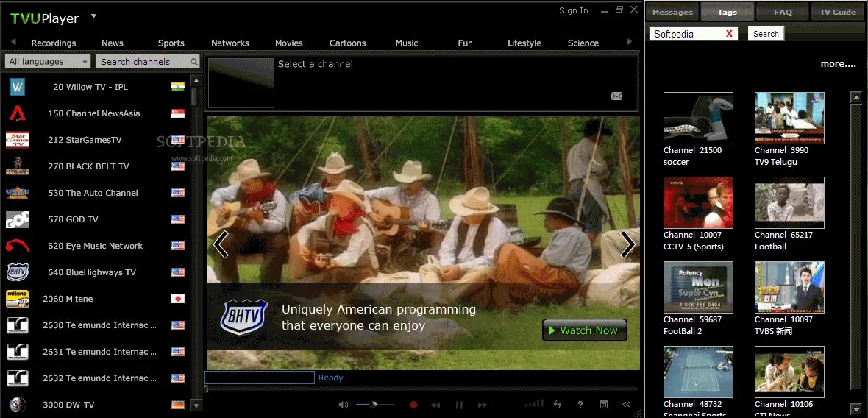
Task: Click tags panel scroll-up arrow
Action: (x=855, y=97)
